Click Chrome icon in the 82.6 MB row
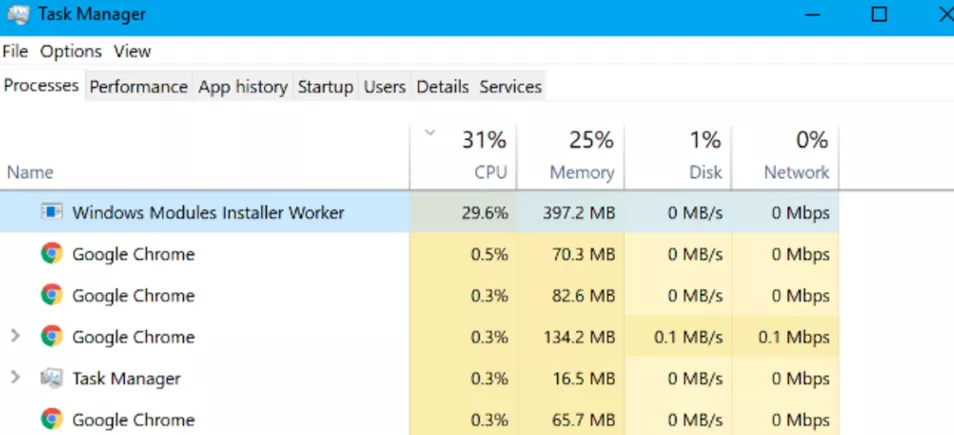 (x=52, y=294)
